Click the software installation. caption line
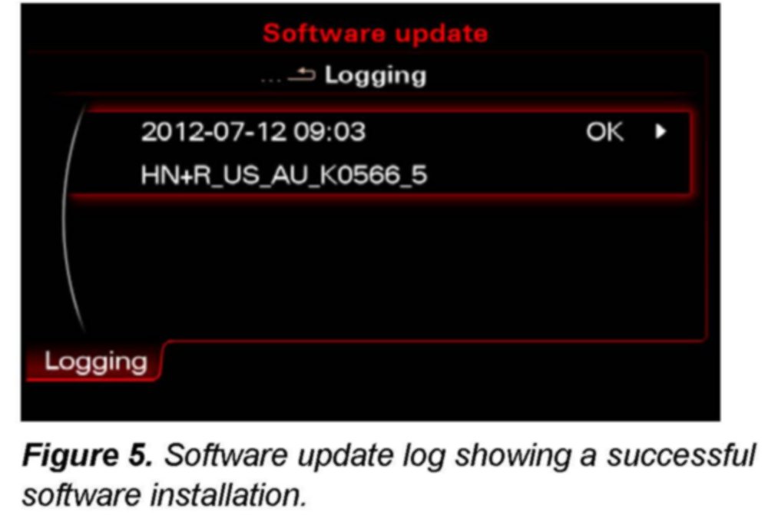778x532 pixels. click(x=164, y=495)
